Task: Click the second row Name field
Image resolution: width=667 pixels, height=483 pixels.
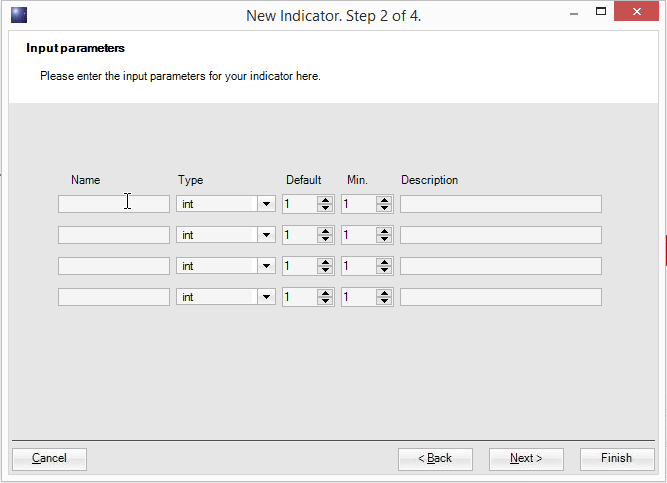Action: point(114,235)
